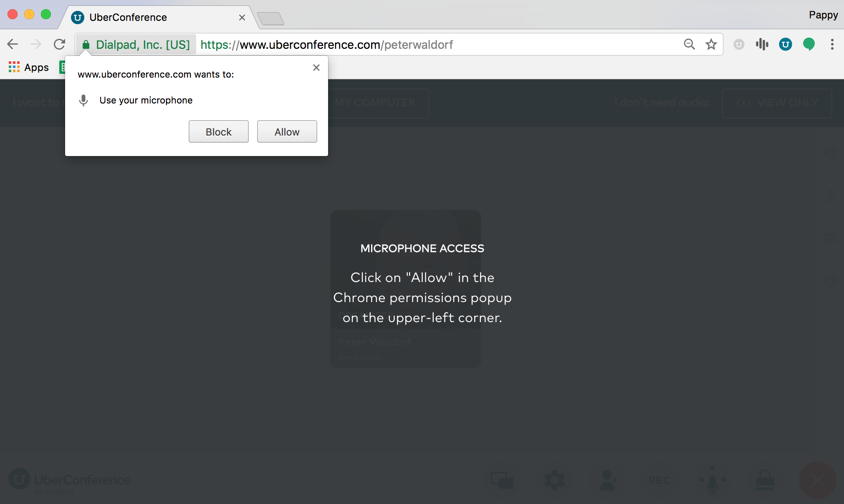
Task: Click the secure lock icon for Dialpad, Inc.
Action: [x=86, y=45]
